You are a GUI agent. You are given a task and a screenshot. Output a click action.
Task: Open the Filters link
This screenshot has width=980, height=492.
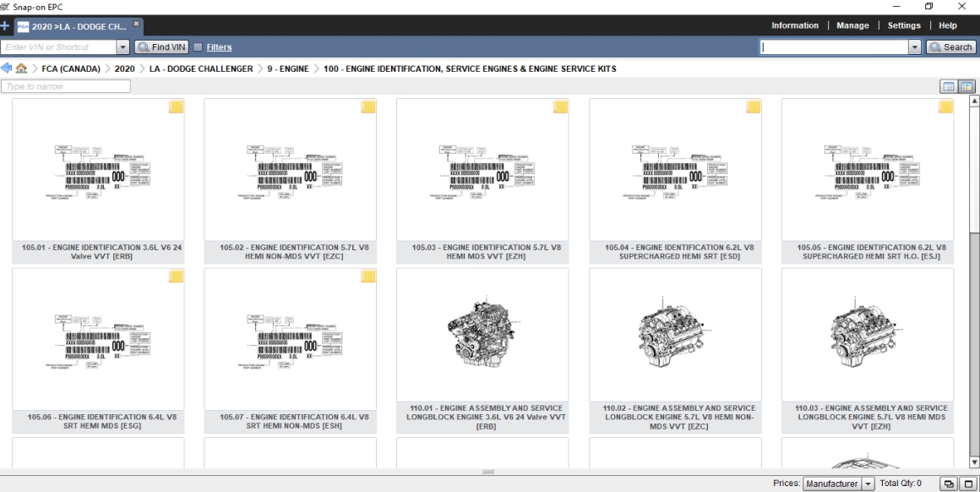click(219, 46)
